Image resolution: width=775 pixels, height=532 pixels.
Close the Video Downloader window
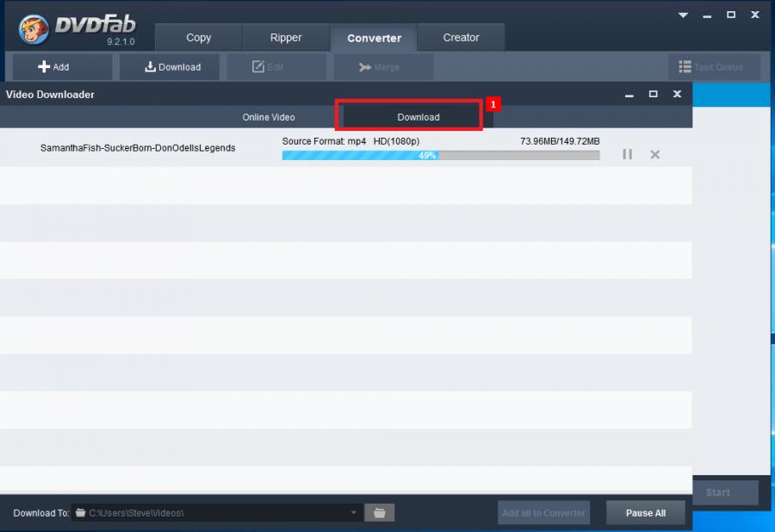click(677, 94)
